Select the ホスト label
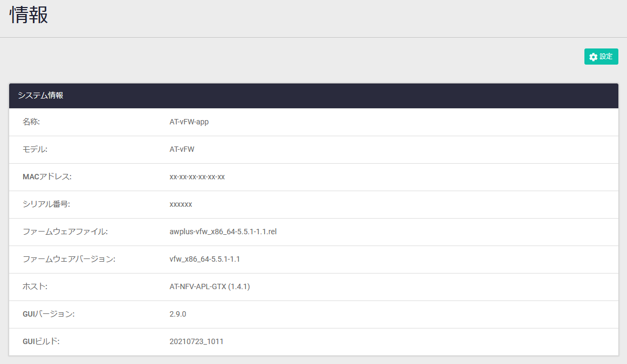This screenshot has width=627, height=364. (x=35, y=286)
